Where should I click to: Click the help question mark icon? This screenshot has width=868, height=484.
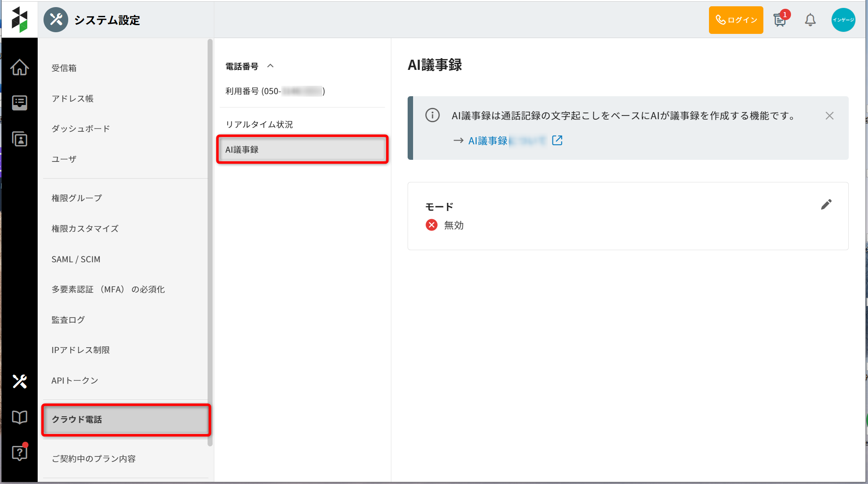pyautogui.click(x=20, y=453)
